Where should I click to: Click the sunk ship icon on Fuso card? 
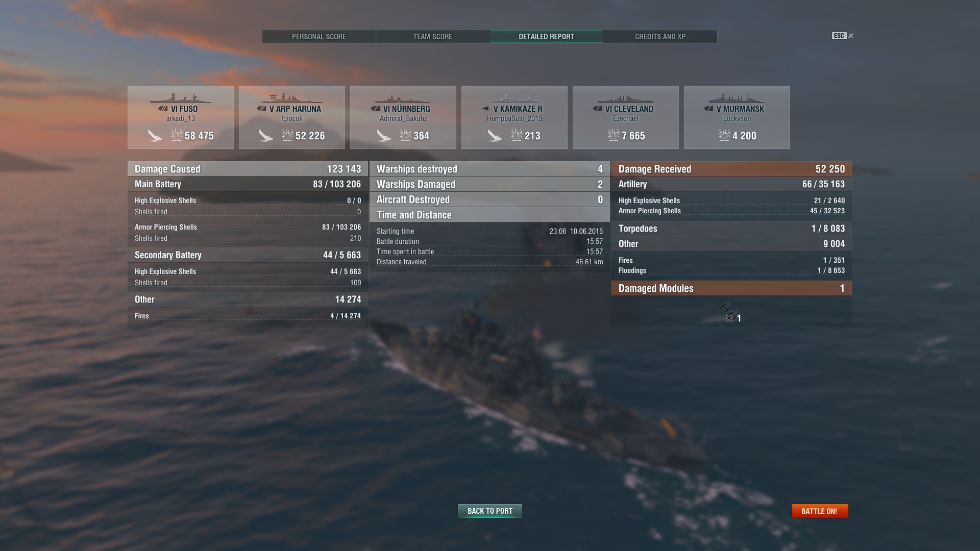(155, 135)
